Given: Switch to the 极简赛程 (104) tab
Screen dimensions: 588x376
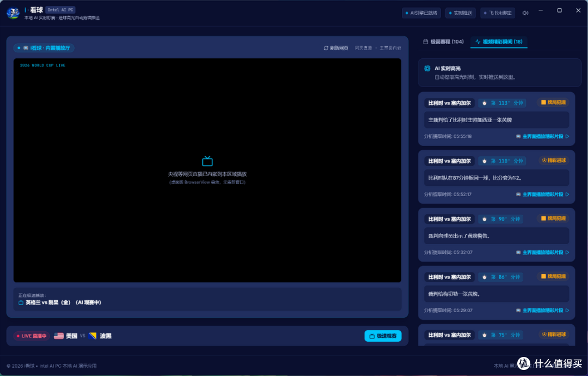Looking at the screenshot, I should [x=443, y=41].
